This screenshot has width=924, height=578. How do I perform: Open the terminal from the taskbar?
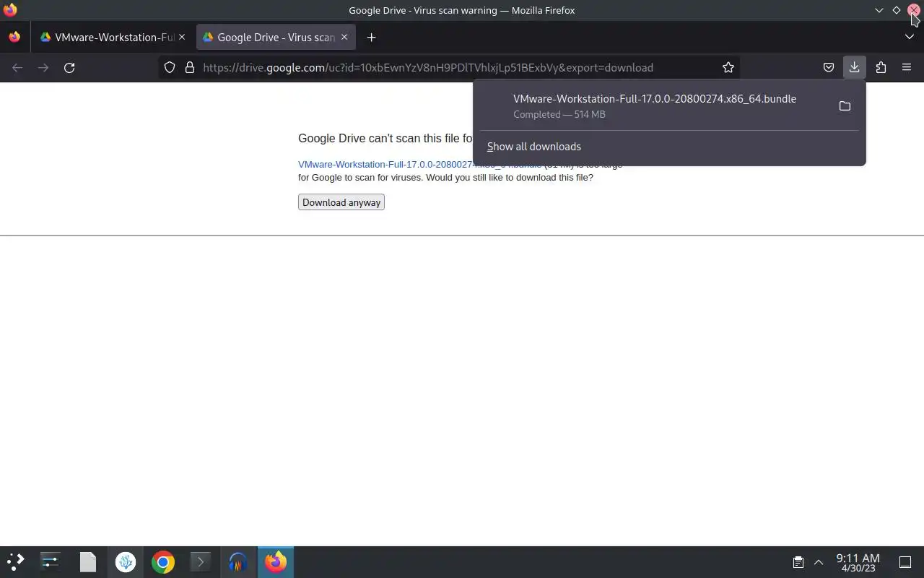200,561
